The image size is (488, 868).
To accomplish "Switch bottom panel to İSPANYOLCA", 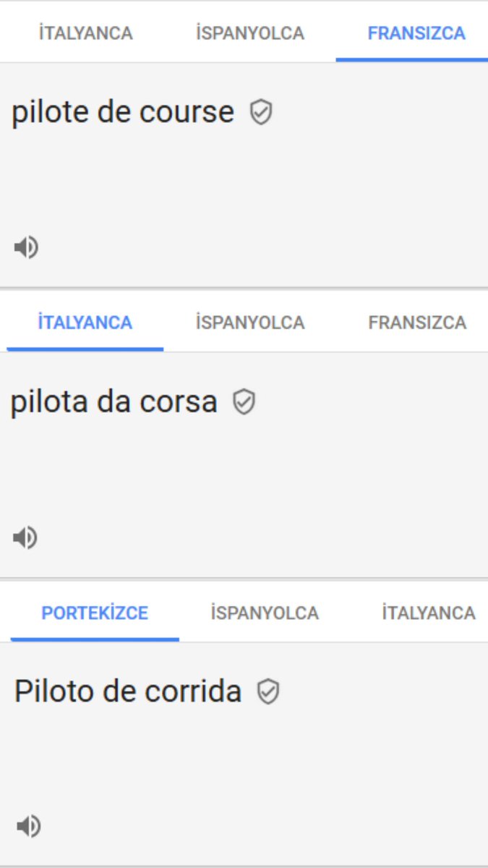I will pyautogui.click(x=265, y=613).
